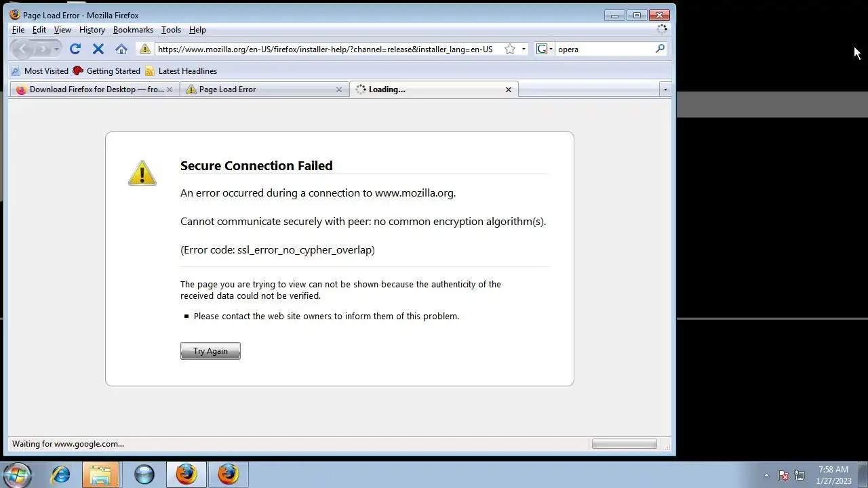This screenshot has width=868, height=488.
Task: Click the Try Again button
Action: coord(210,351)
